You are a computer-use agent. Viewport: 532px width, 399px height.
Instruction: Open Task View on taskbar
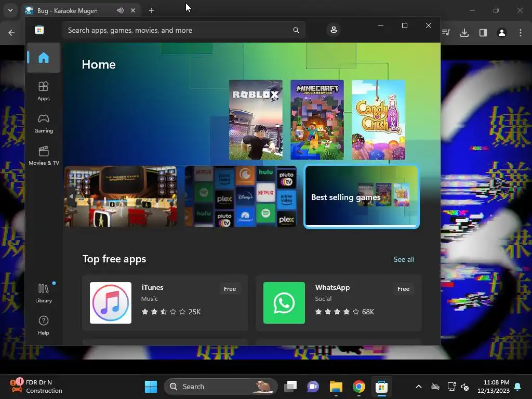coord(290,387)
